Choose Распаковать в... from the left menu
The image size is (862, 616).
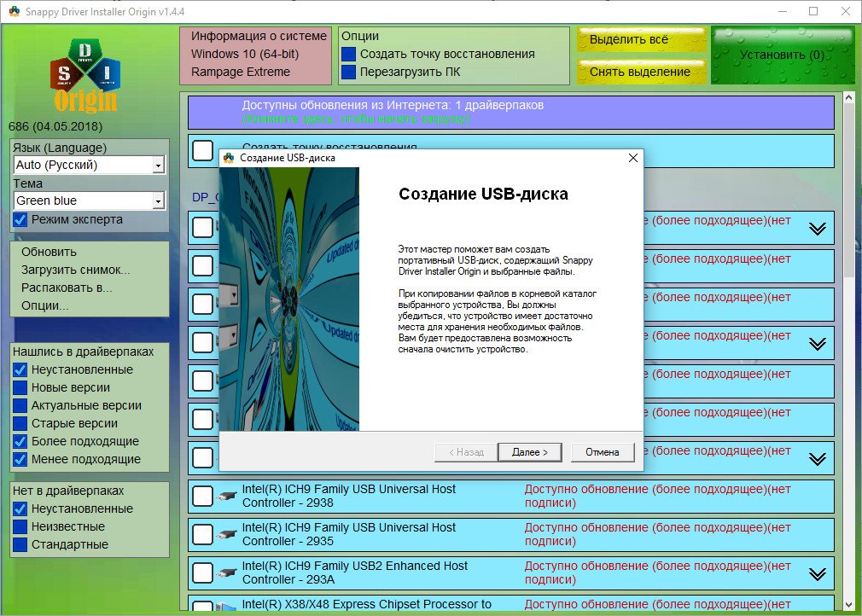pyautogui.click(x=67, y=288)
